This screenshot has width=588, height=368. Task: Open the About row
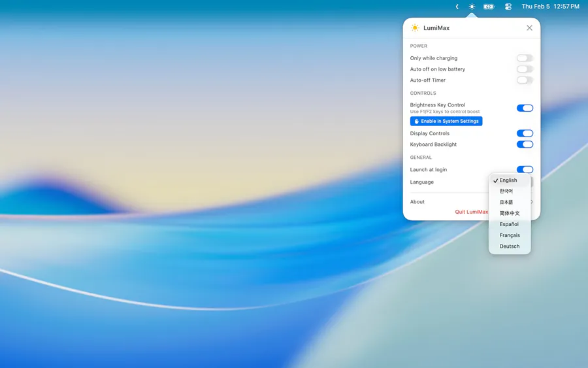point(471,202)
